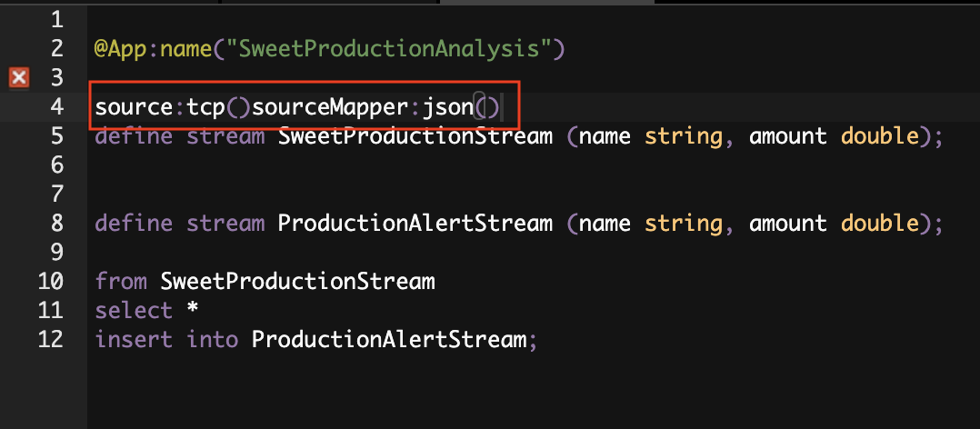
Task: Click SweetProductionStream on line 10
Action: pyautogui.click(x=297, y=281)
